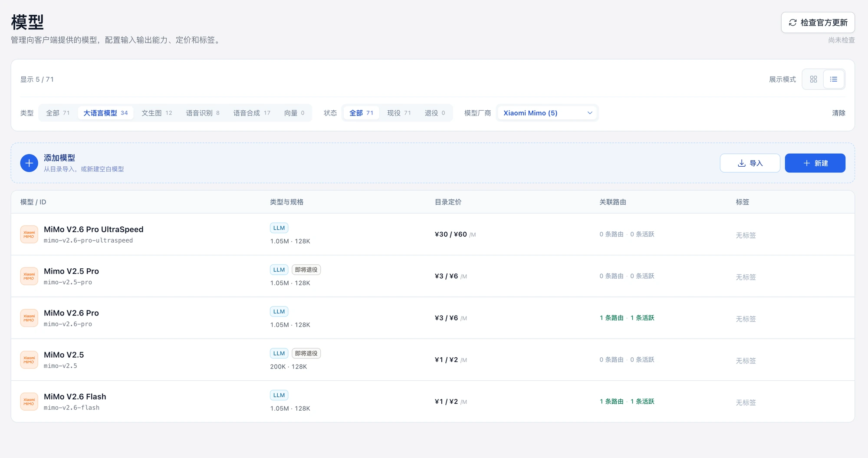Filter by 语音合成 type
The image size is (868, 458).
click(x=252, y=113)
